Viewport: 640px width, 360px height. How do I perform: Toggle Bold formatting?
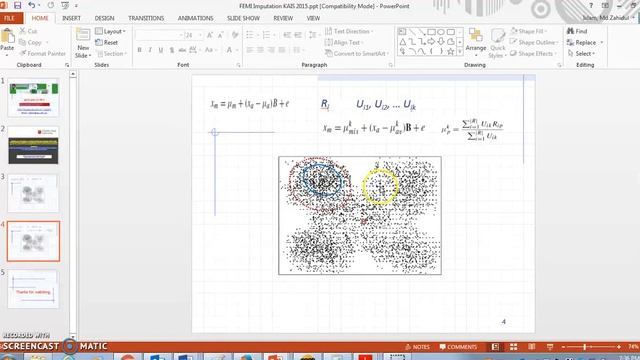[140, 50]
